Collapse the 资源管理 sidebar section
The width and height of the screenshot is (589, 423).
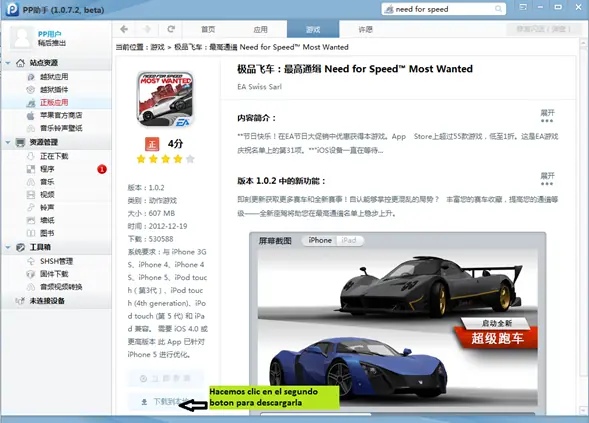(x=8, y=142)
